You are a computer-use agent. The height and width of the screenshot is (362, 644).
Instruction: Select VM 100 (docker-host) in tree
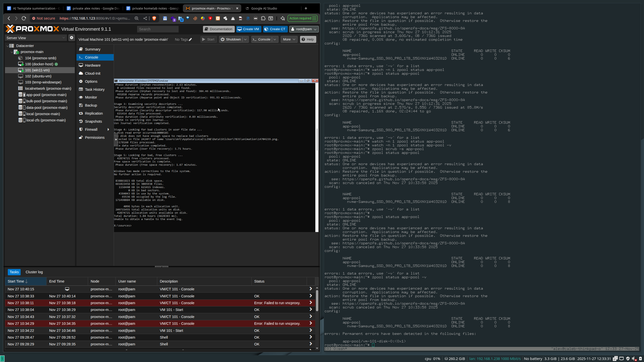click(x=39, y=64)
